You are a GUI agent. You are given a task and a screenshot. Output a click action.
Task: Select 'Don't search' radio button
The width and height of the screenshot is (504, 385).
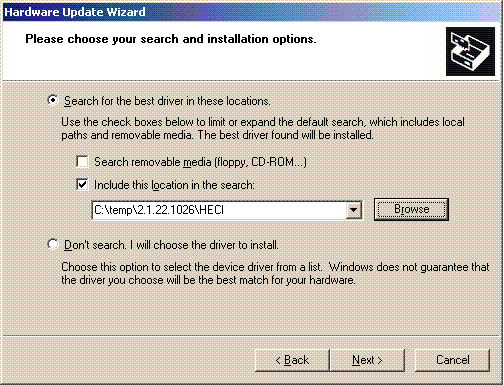[x=53, y=244]
